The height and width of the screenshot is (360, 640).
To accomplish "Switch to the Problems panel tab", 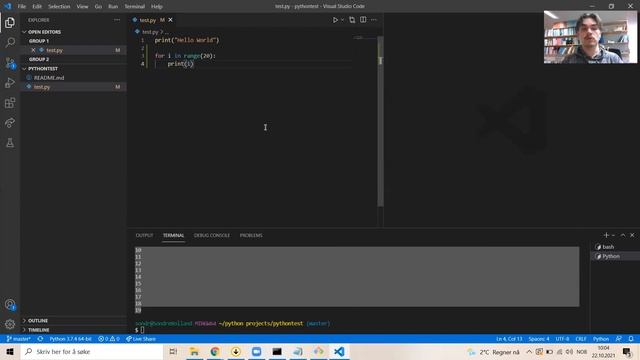I will (251, 236).
